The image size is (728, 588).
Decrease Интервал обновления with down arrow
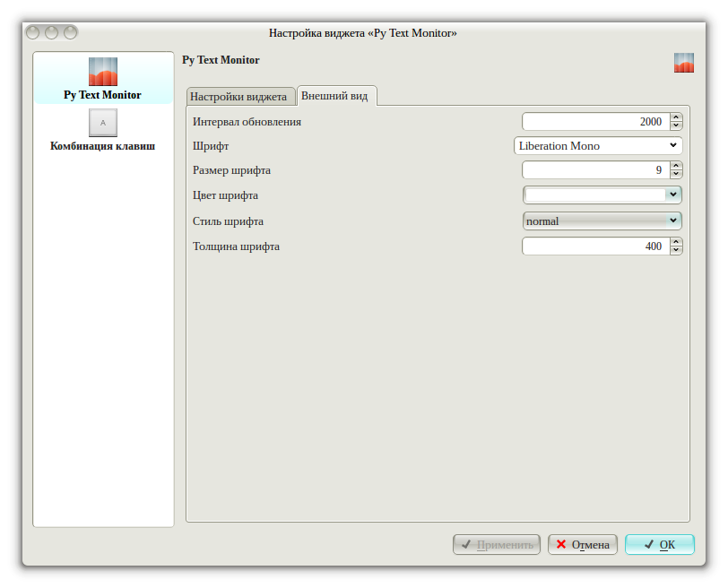tap(676, 126)
